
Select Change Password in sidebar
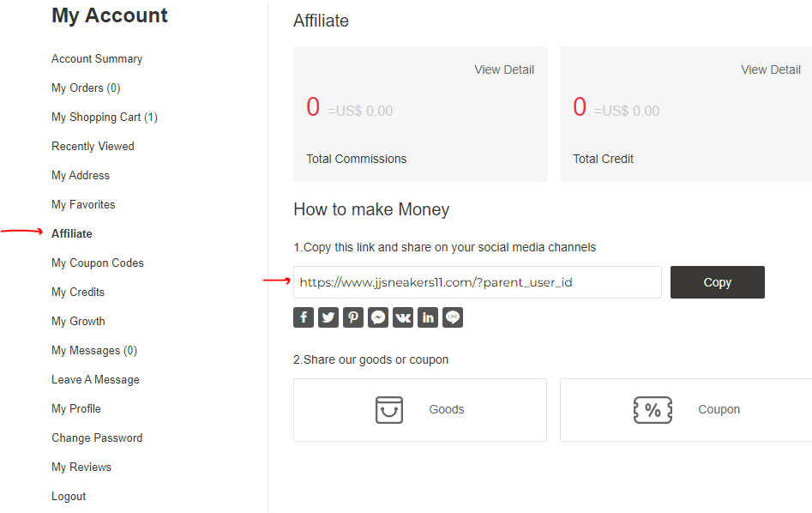point(97,438)
